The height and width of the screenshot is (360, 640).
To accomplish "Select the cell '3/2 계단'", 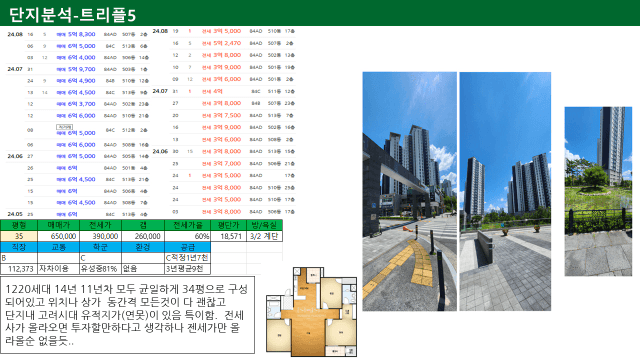I will [x=264, y=236].
